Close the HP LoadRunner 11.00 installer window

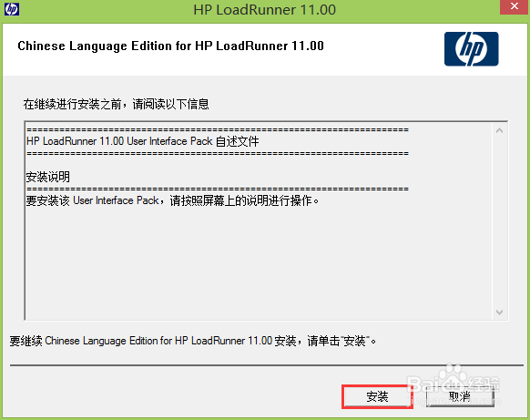[x=515, y=6]
